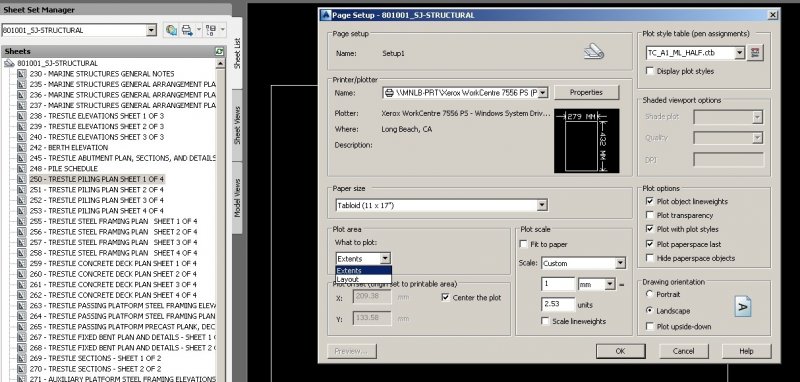Select sheet 238 - Trestle Elevations Sheet 1 of 3
The image size is (800, 382).
pyautogui.click(x=96, y=116)
